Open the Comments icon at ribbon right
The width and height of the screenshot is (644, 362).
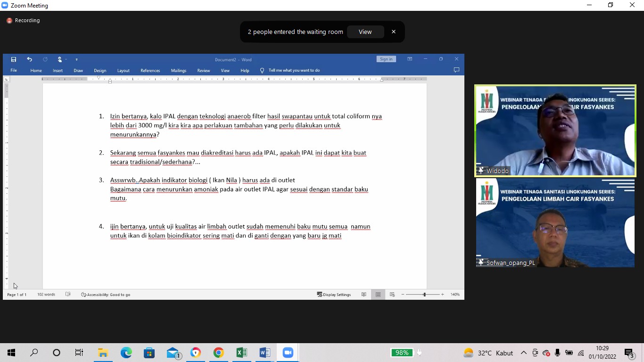pos(456,70)
